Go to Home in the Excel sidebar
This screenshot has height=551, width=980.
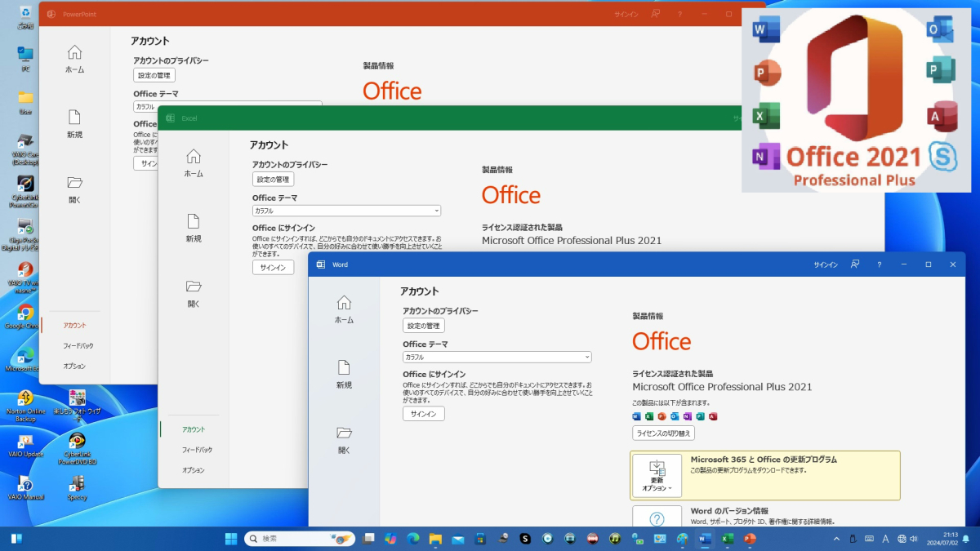click(194, 162)
